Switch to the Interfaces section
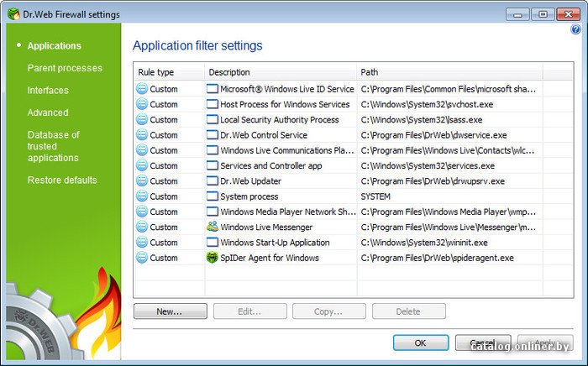 point(48,90)
